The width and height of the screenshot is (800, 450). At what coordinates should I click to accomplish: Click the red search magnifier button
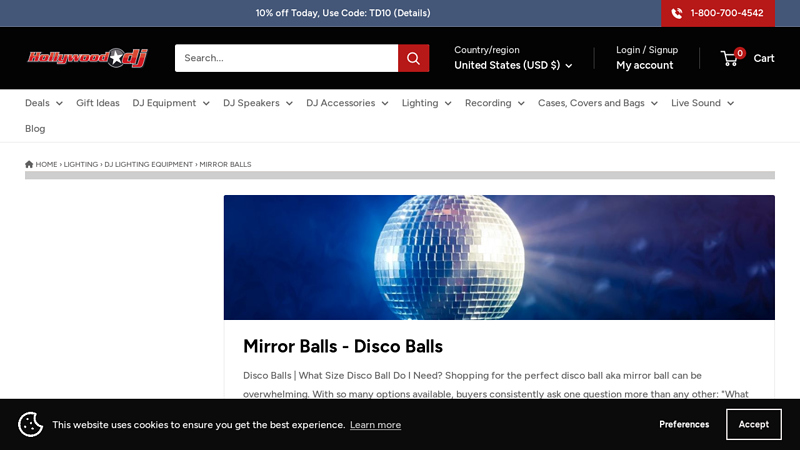[x=413, y=58]
